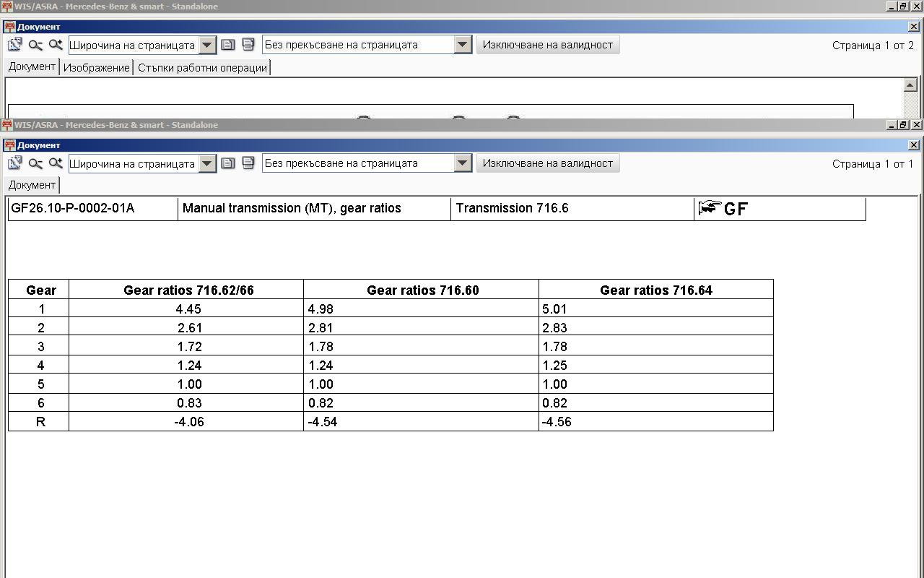Image resolution: width=924 pixels, height=578 pixels.
Task: Close the back Документ panel
Action: 914,27
